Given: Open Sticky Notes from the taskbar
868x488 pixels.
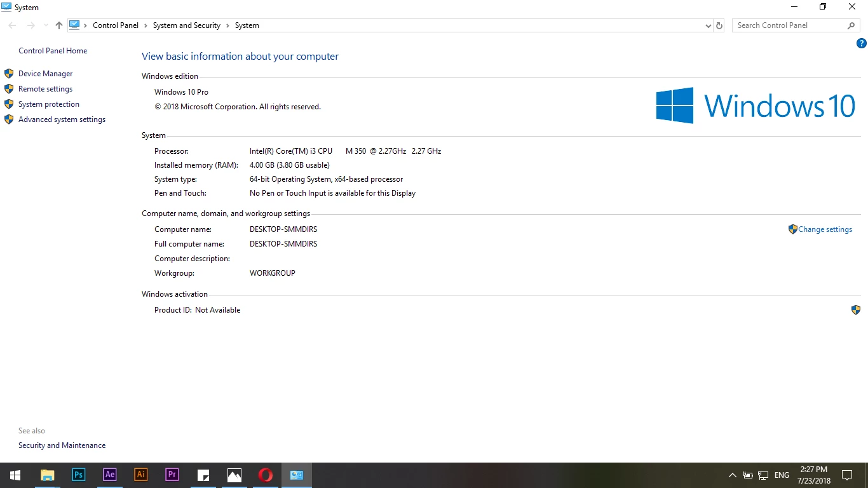Looking at the screenshot, I should pos(203,475).
